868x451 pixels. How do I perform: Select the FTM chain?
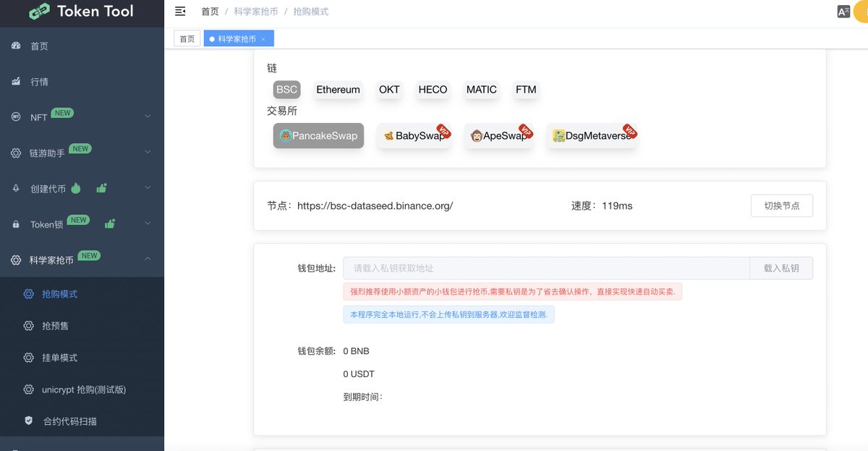(x=526, y=90)
